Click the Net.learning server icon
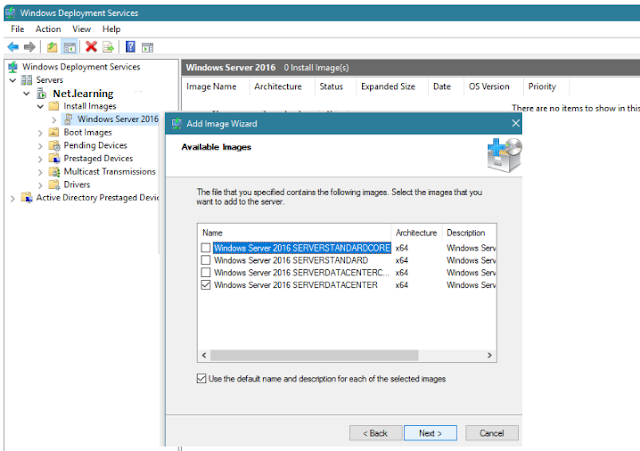Viewport: 640px width, 451px height. pyautogui.click(x=42, y=93)
